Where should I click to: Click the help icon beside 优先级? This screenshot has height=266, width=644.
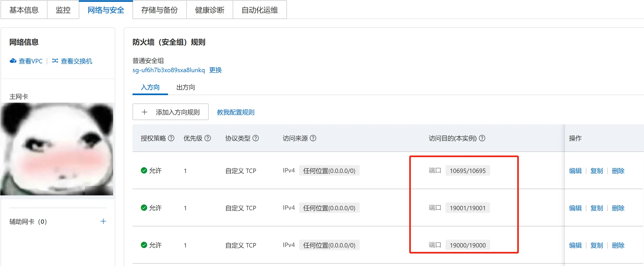click(208, 138)
